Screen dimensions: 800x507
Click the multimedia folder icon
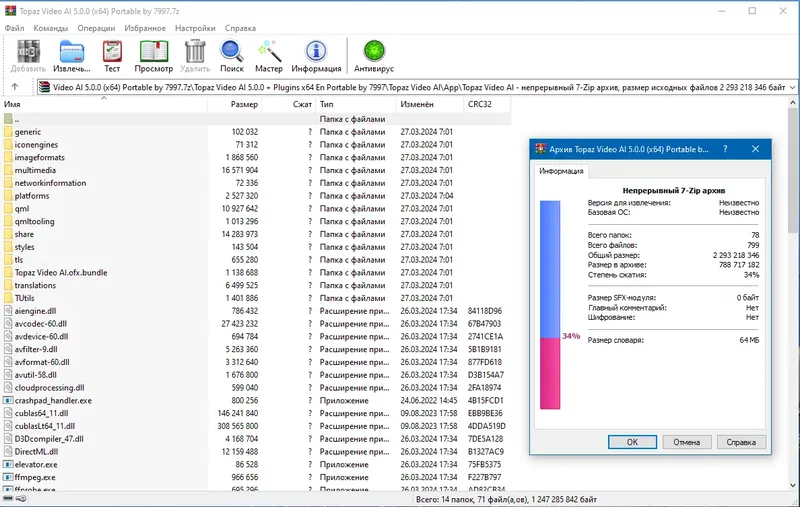tap(8, 170)
